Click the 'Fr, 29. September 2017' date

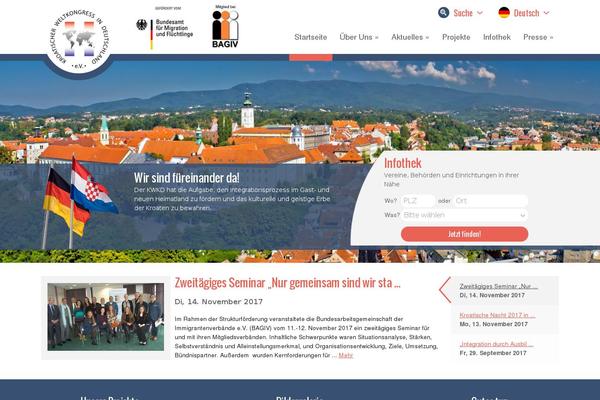point(493,353)
